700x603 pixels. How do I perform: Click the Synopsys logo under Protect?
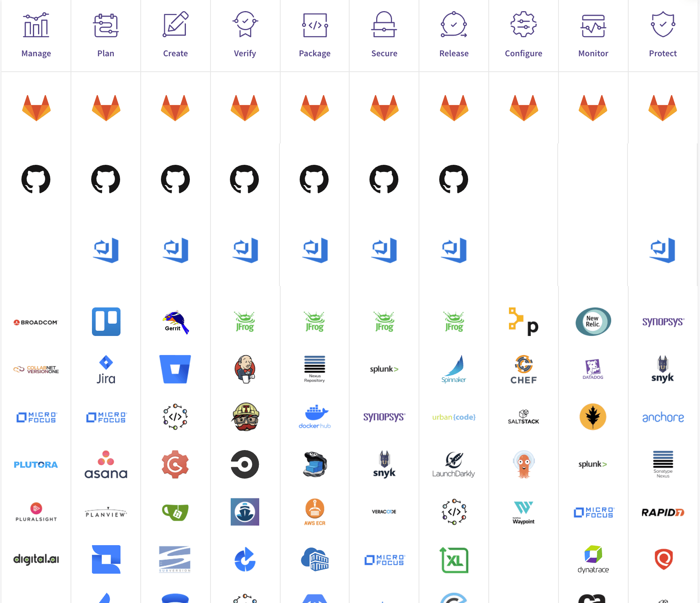(x=663, y=322)
